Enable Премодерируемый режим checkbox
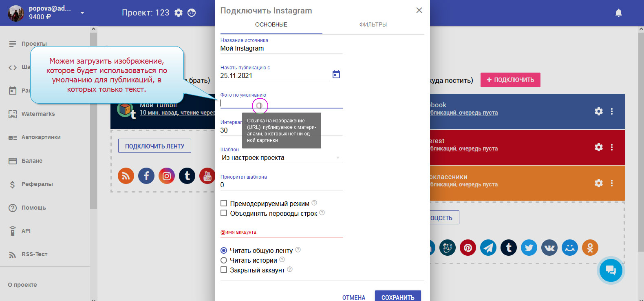This screenshot has width=644, height=301. pos(224,203)
